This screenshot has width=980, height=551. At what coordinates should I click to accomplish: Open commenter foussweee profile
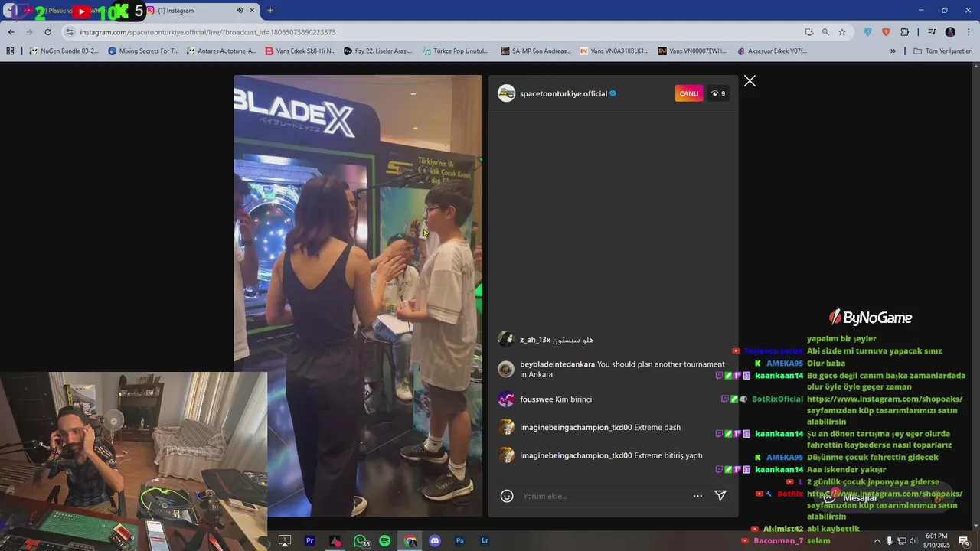(536, 399)
